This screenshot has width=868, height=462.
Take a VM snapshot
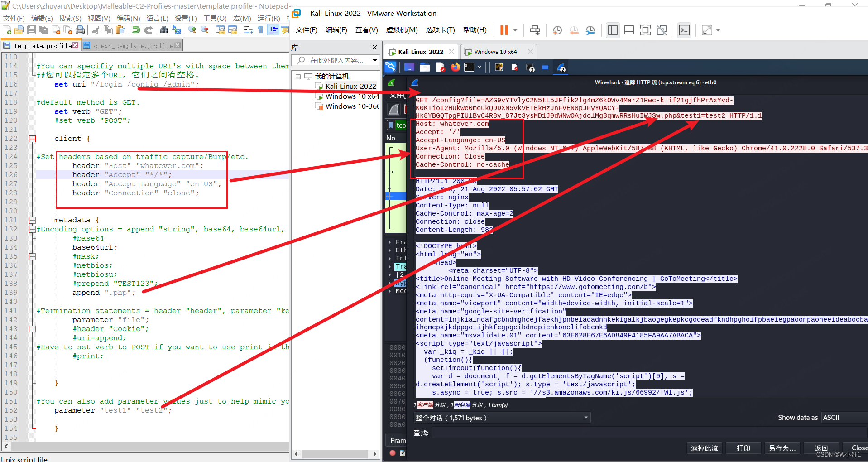[x=557, y=30]
